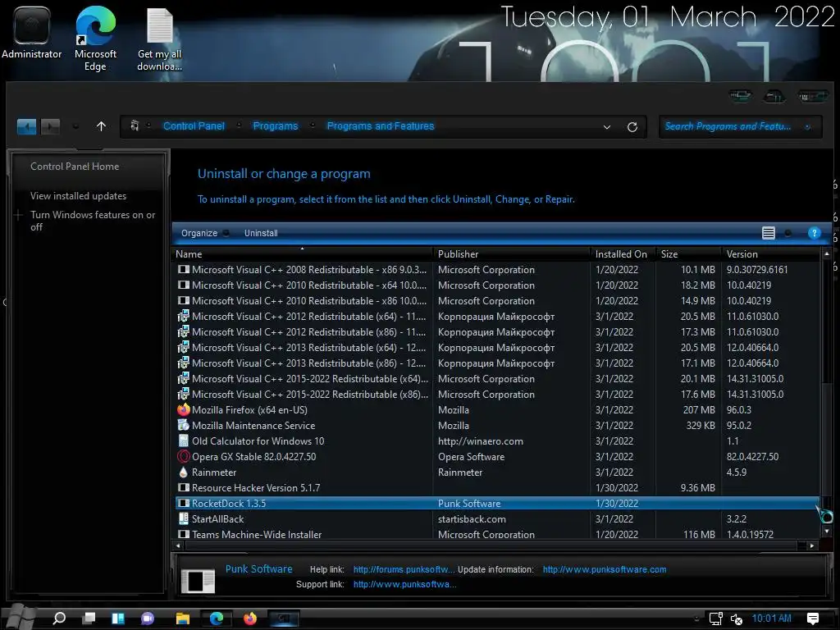Click the 14.31.31005.0 version of x64 redistributable
This screenshot has width=840, height=630.
tap(755, 379)
